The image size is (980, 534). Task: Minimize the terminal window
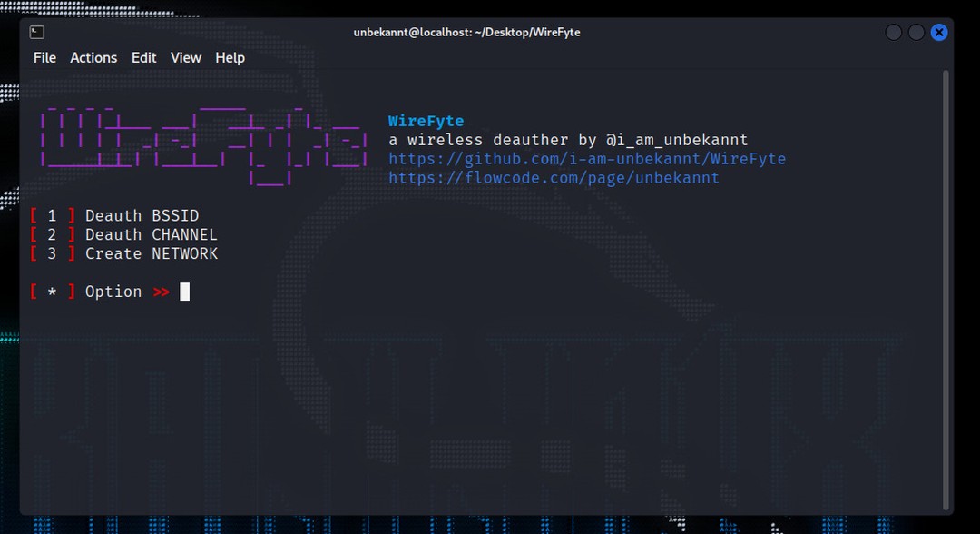[x=894, y=32]
